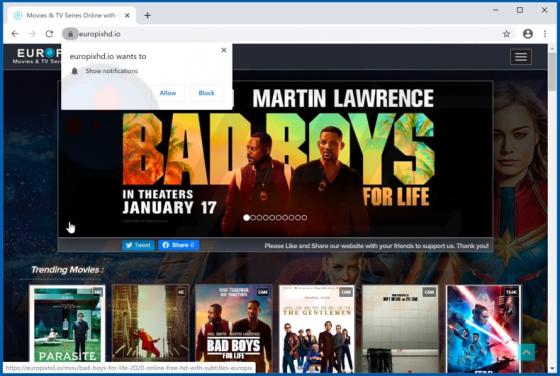Click the Tweet button
The height and width of the screenshot is (376, 560).
pos(138,245)
